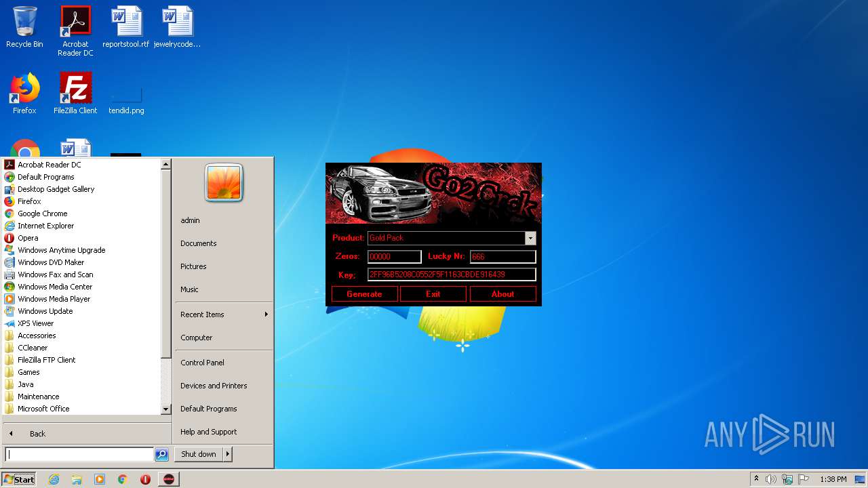Click the Shut down button
This screenshot has width=868, height=488.
tap(199, 454)
